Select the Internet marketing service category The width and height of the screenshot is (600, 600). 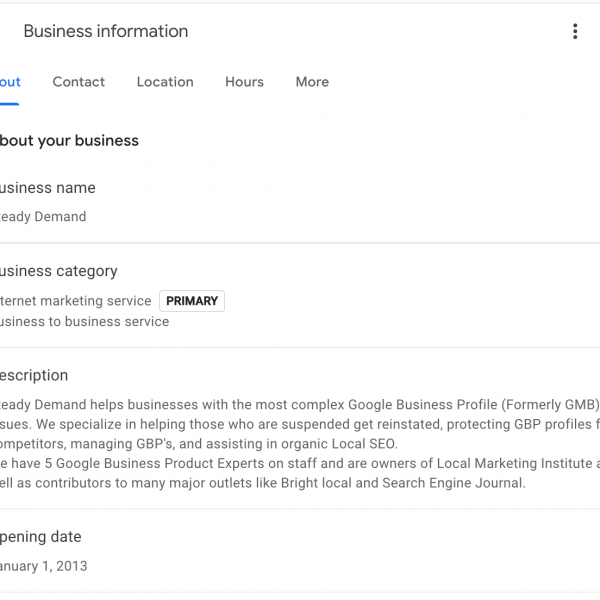point(76,301)
